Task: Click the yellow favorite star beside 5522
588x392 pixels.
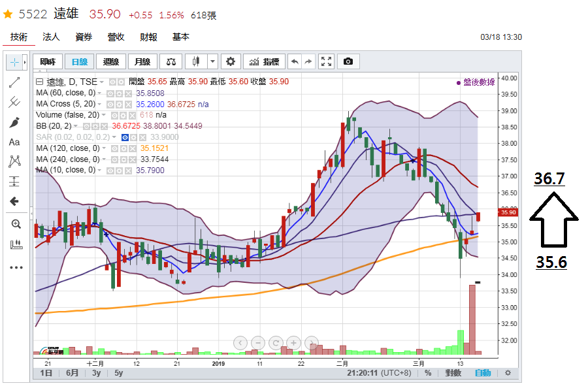Action: tap(8, 14)
